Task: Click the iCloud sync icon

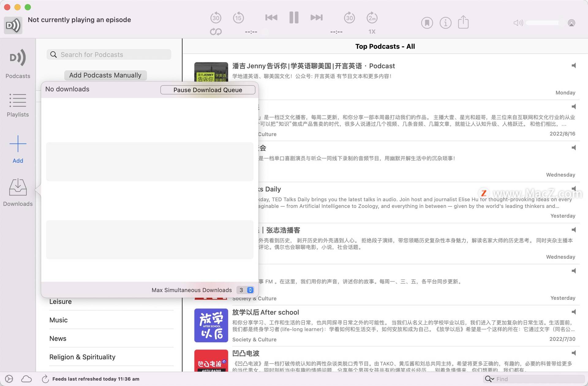Action: [27, 379]
